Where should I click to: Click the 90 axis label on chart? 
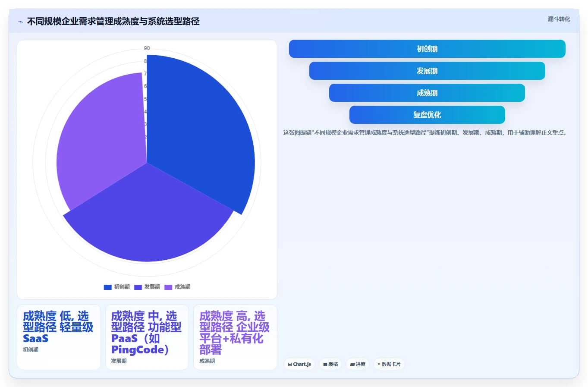pyautogui.click(x=147, y=48)
